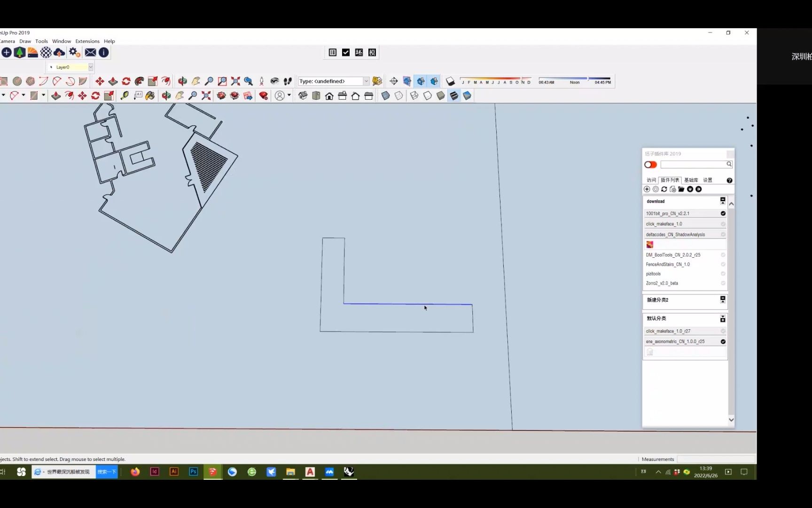This screenshot has width=812, height=508.
Task: Enable the DM_BoolTools_CN_2.0.2_r25 plugin
Action: pos(723,255)
